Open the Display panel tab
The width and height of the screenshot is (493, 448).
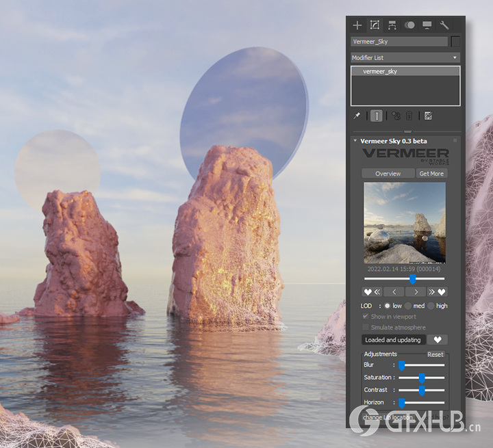[427, 25]
